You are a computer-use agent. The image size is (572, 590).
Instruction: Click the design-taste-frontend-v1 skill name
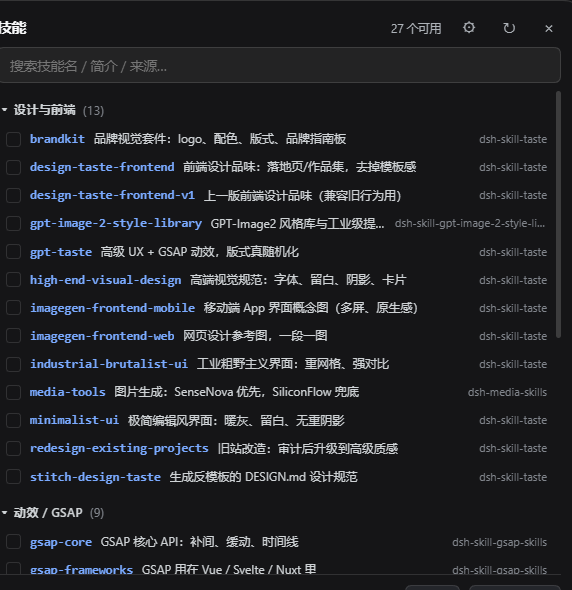(x=112, y=195)
